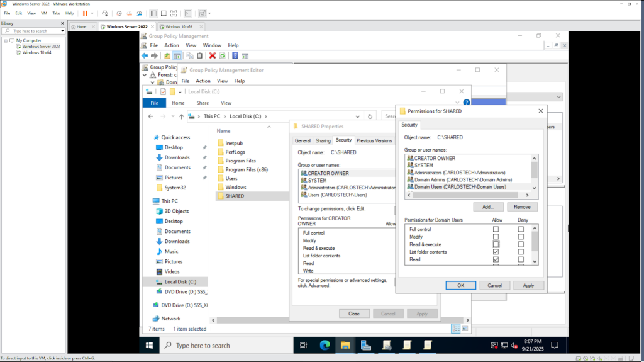
Task: Open Microsoft Edge from the taskbar
Action: click(325, 345)
